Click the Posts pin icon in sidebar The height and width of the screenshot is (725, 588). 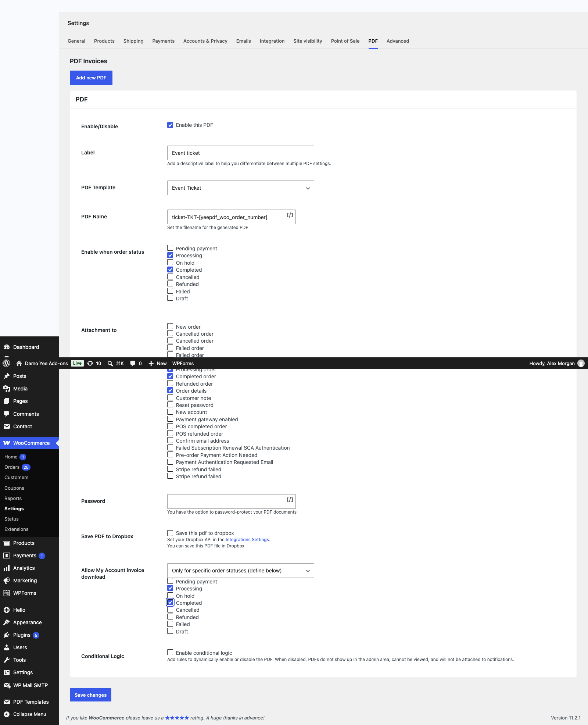coord(7,376)
